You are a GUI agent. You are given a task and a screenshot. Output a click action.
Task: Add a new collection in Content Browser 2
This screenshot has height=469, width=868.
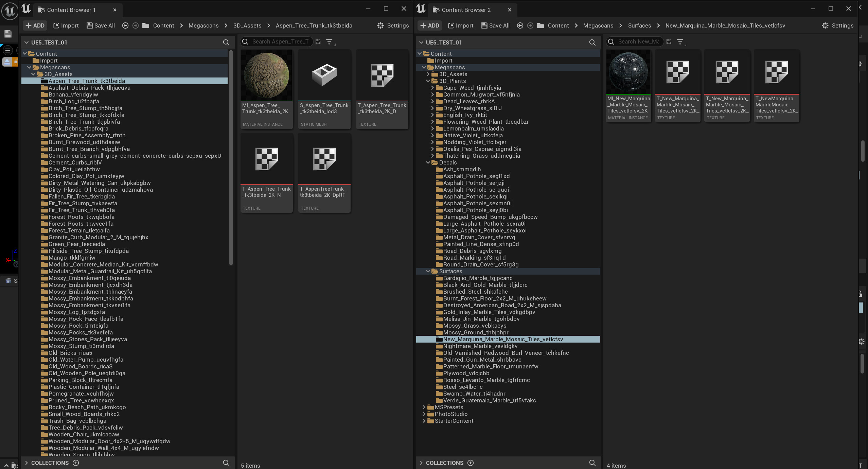point(471,463)
